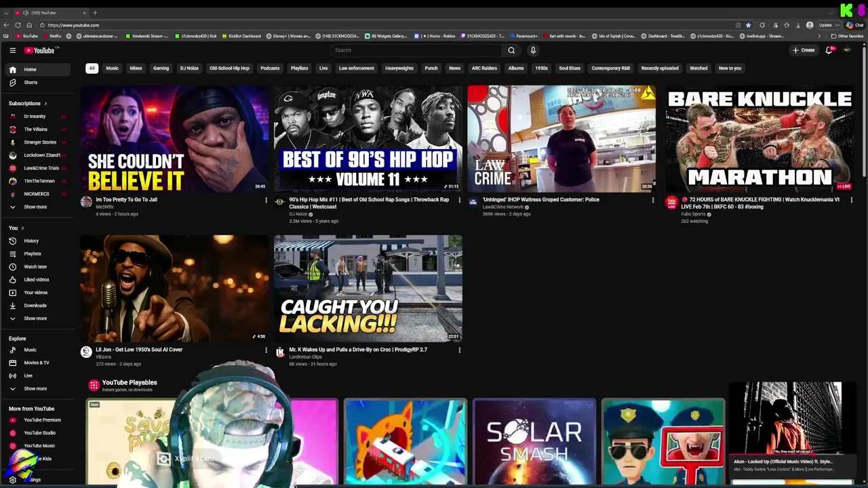Expand Show more under You section
The image size is (868, 488).
[39, 318]
